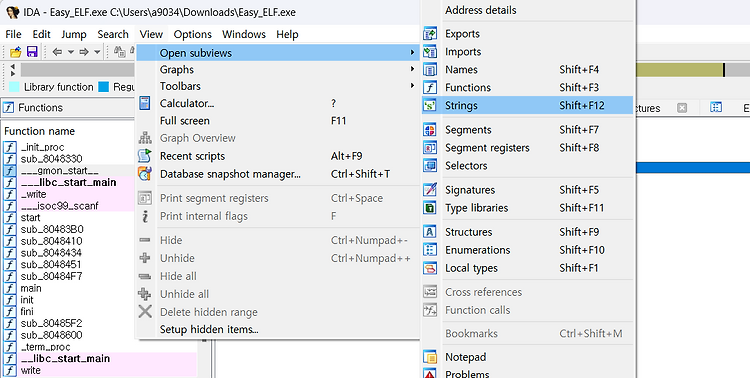Open Database snapshot manager

[278, 174]
